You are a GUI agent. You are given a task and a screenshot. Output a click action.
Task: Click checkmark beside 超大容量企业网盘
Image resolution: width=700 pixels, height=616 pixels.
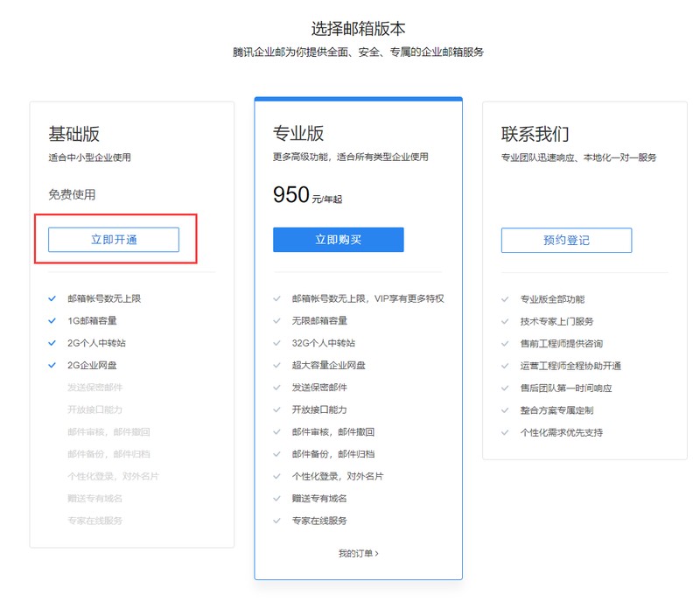[x=276, y=365]
